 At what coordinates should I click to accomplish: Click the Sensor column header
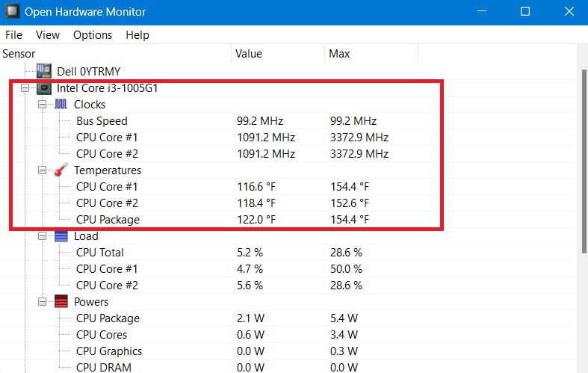coord(116,54)
